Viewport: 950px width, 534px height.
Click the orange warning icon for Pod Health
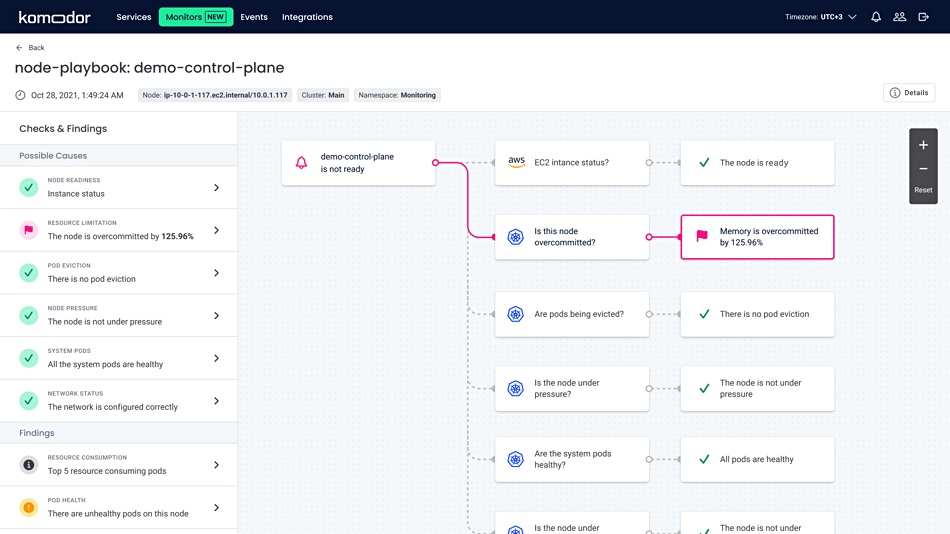pos(28,507)
